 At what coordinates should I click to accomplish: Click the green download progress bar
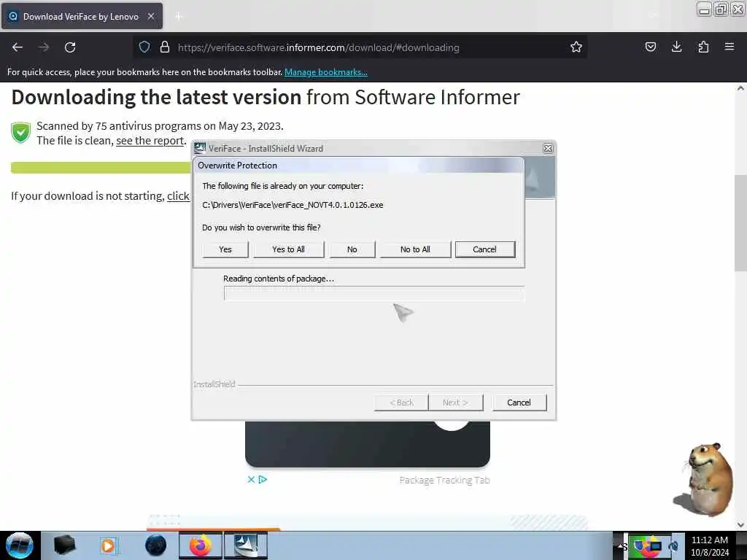[101, 168]
